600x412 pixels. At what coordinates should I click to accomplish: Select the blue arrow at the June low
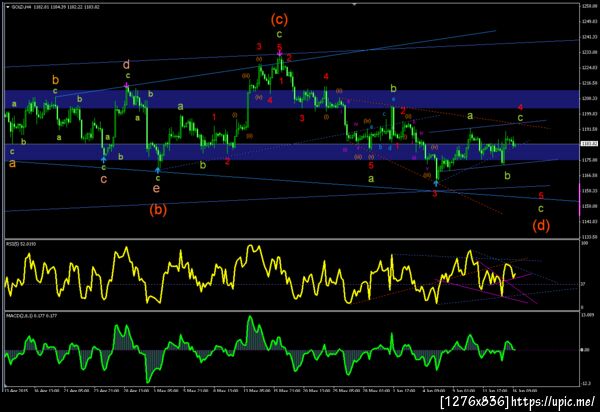[436, 183]
